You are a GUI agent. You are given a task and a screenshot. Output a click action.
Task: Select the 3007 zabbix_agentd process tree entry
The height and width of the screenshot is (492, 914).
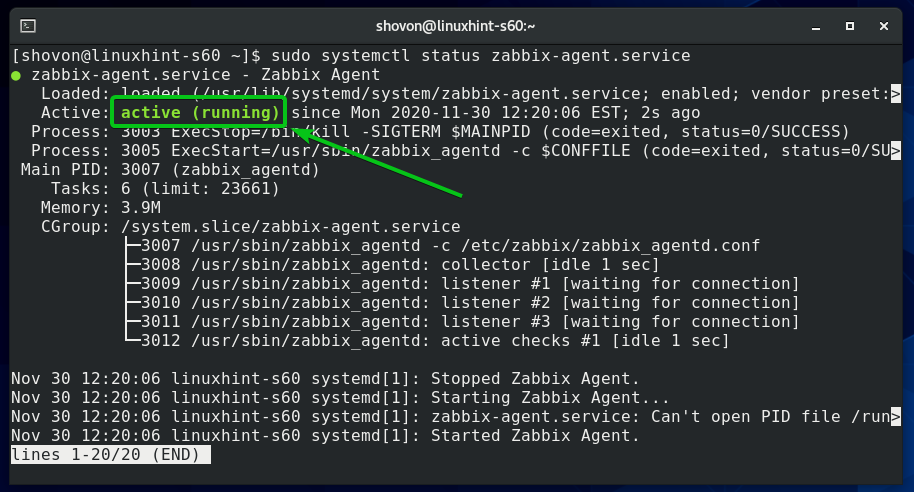pos(440,245)
